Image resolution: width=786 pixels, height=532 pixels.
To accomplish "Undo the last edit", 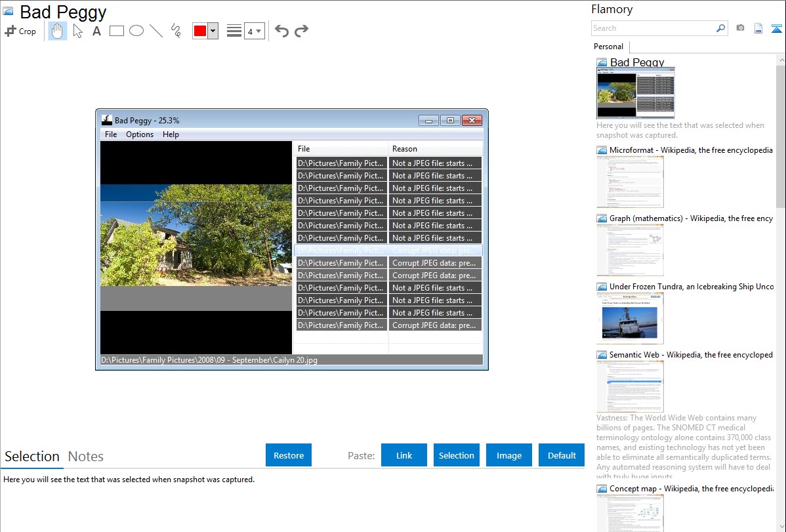I will (x=281, y=31).
